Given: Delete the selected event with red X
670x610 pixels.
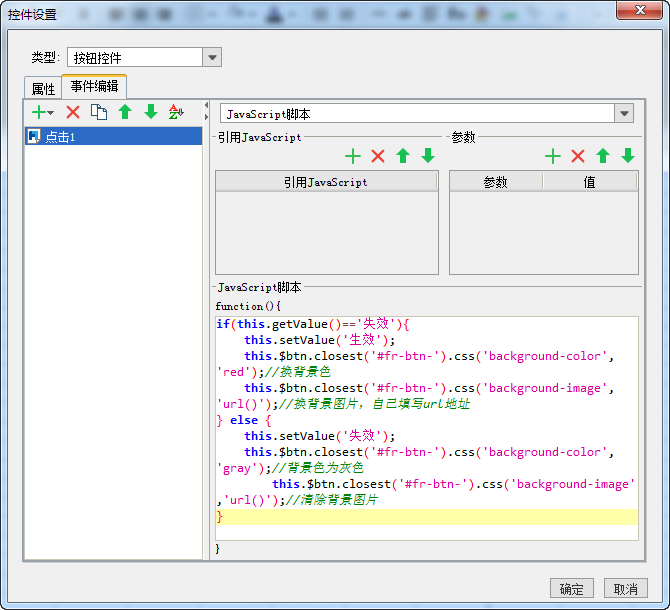Looking at the screenshot, I should pyautogui.click(x=73, y=112).
